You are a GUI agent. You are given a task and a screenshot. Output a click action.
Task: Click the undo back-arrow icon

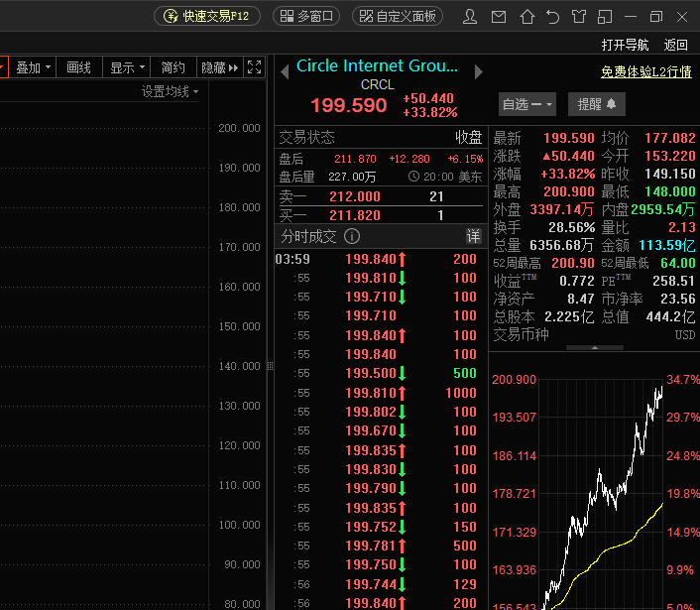(552, 17)
